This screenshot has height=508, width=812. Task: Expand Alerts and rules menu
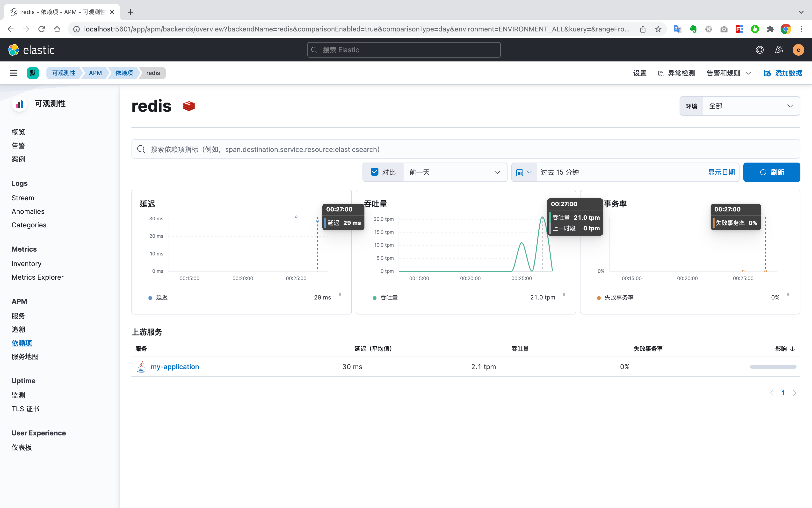click(x=729, y=73)
